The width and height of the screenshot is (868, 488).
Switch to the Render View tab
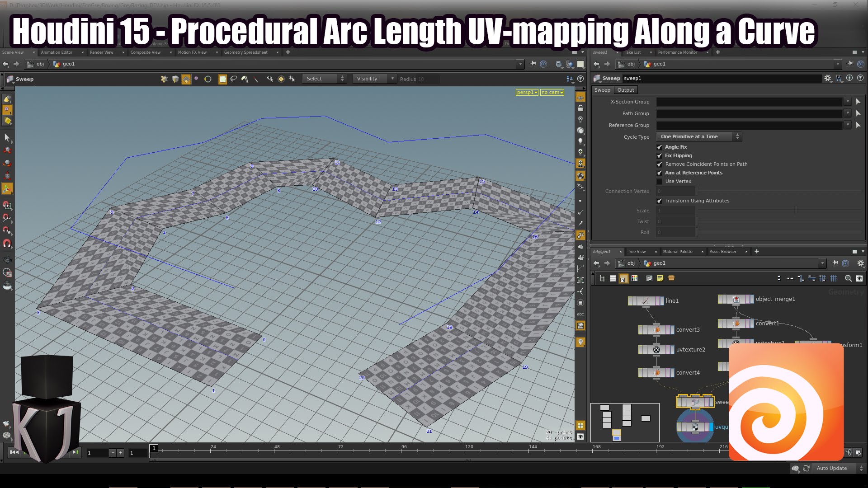coord(101,52)
